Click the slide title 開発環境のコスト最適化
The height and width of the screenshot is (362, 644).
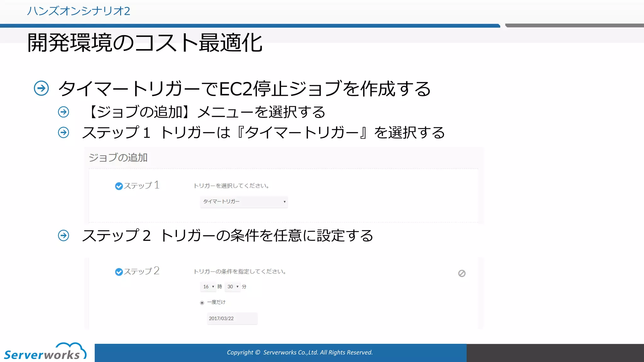[145, 43]
